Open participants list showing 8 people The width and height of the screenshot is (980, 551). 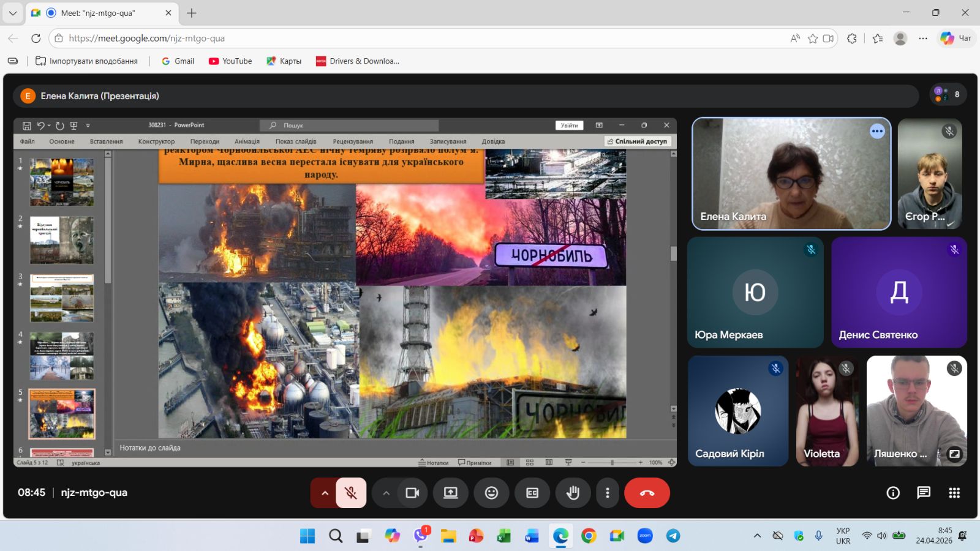pyautogui.click(x=948, y=94)
